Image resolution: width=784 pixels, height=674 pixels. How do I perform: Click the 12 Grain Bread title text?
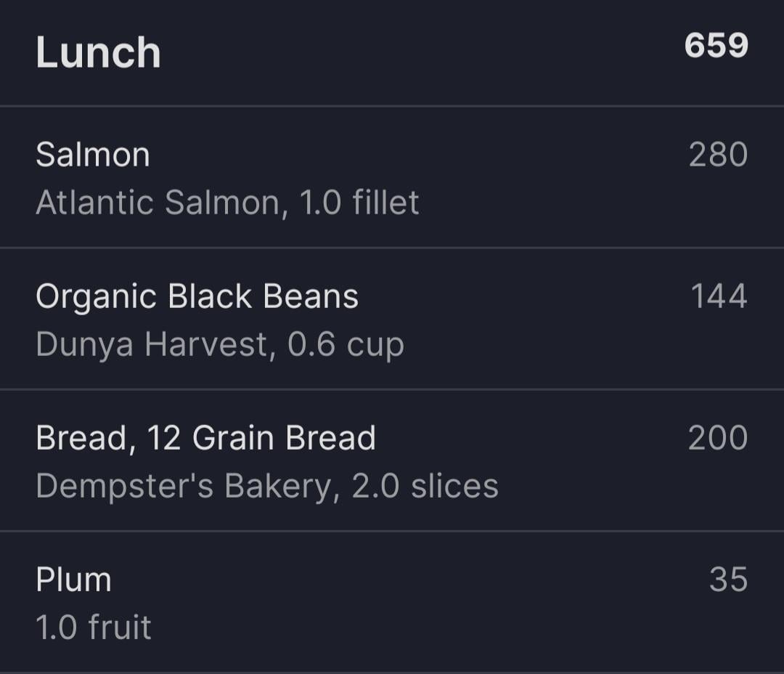(261, 438)
